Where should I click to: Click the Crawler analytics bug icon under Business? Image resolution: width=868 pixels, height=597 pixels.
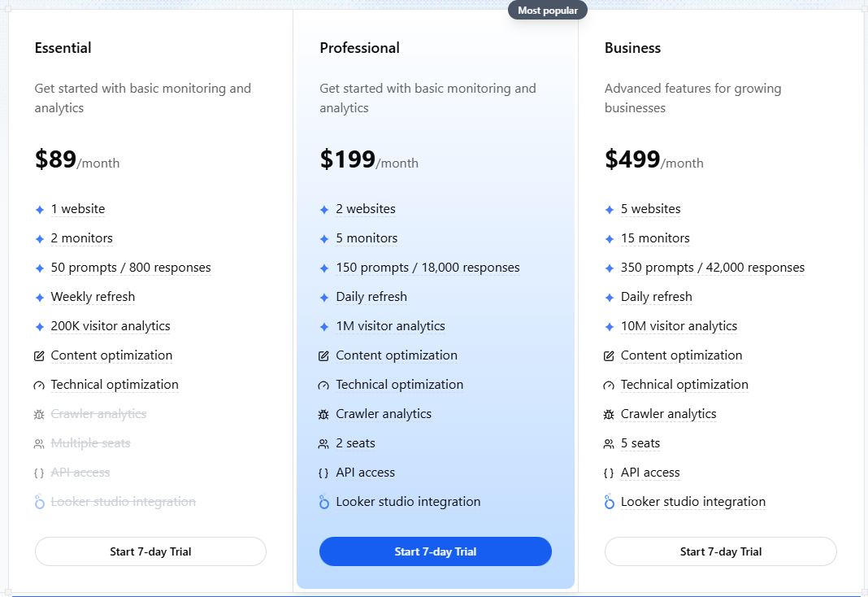click(609, 414)
